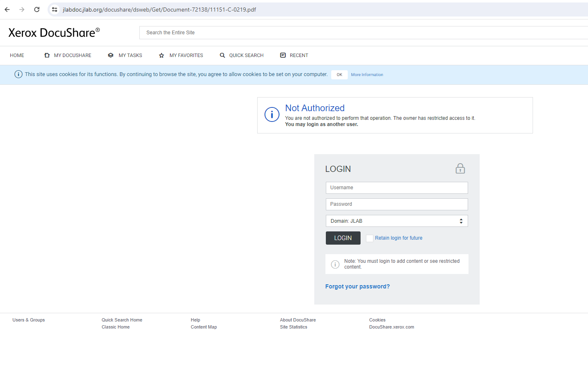This screenshot has height=381, width=588.
Task: Click the My Tasks stack icon
Action: (x=110, y=55)
